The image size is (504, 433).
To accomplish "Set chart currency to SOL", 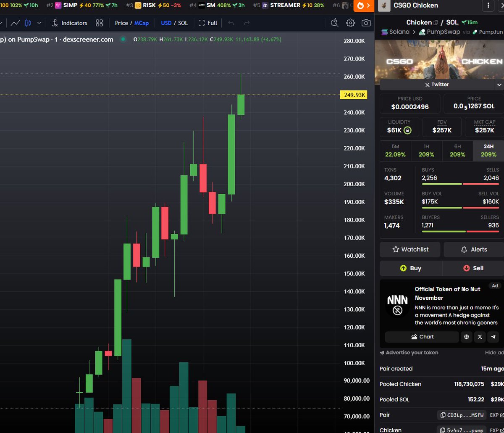I will (183, 23).
